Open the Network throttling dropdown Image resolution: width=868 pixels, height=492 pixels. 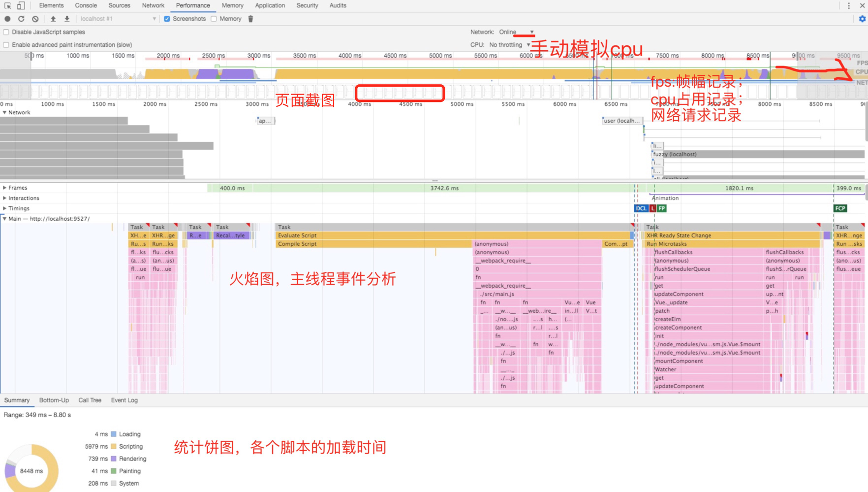[x=517, y=32]
